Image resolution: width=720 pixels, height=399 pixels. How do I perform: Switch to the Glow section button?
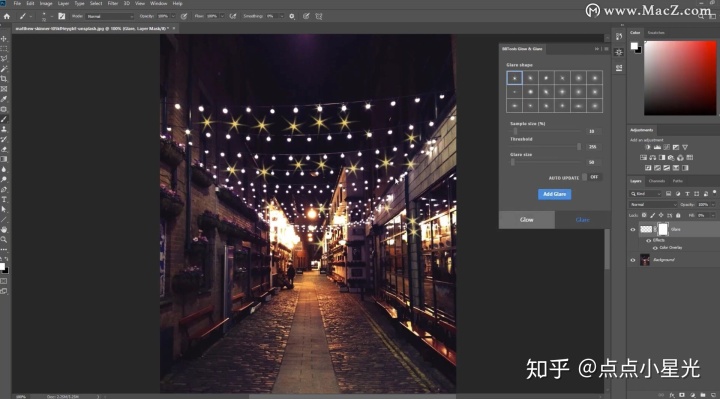pyautogui.click(x=527, y=220)
